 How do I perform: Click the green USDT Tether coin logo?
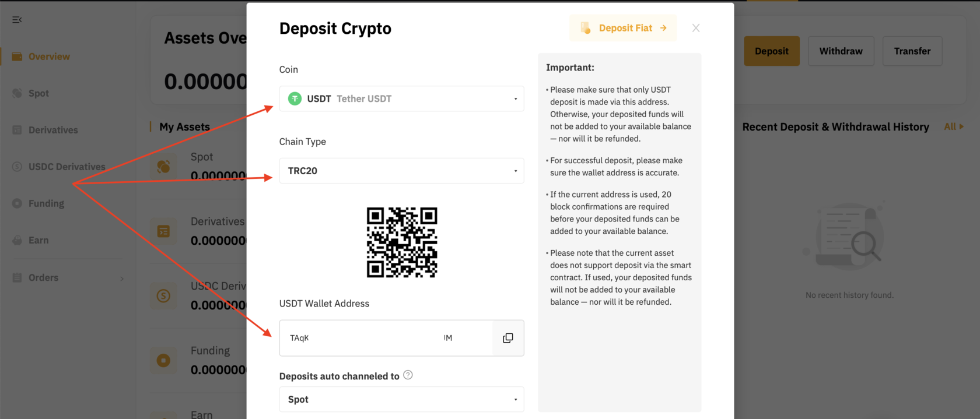[295, 98]
